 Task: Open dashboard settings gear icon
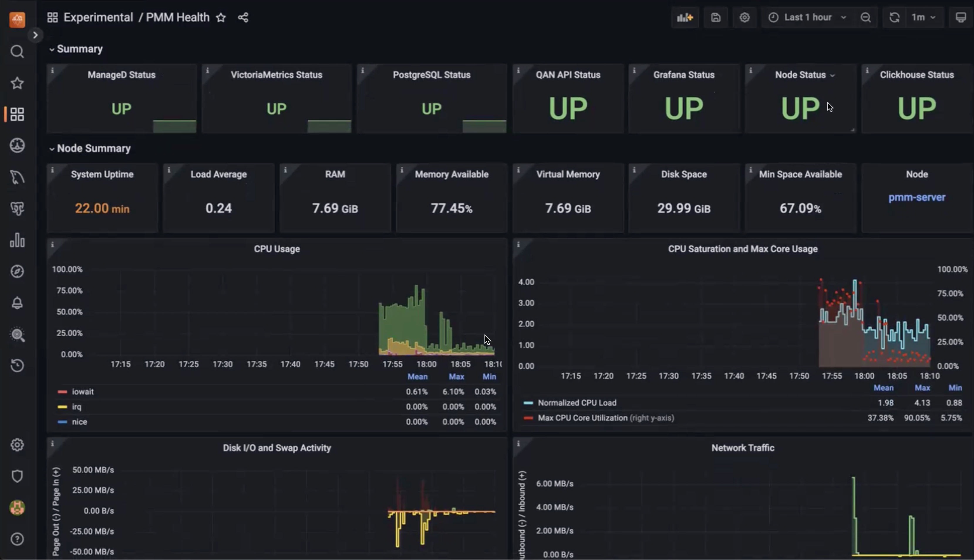[744, 18]
